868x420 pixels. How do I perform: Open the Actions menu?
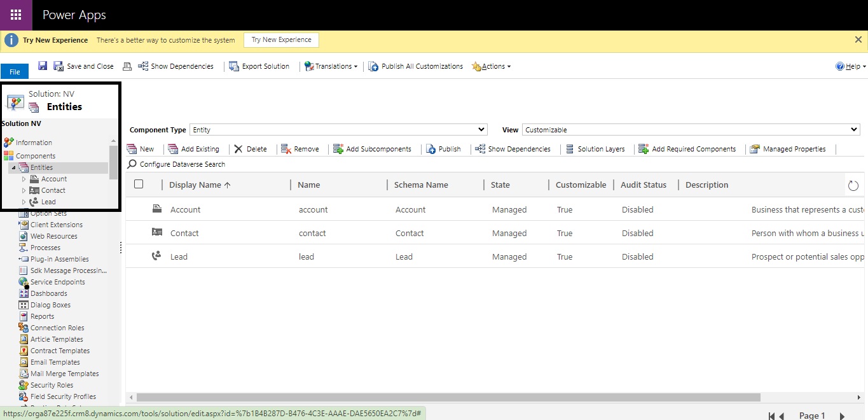pos(490,66)
